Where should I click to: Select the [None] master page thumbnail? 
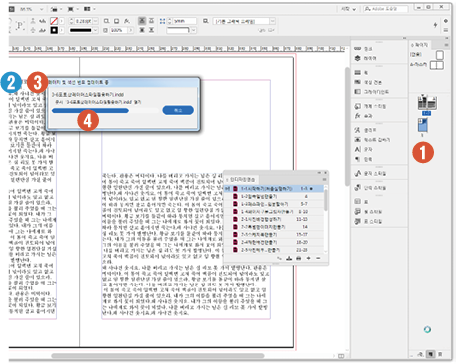point(440,54)
